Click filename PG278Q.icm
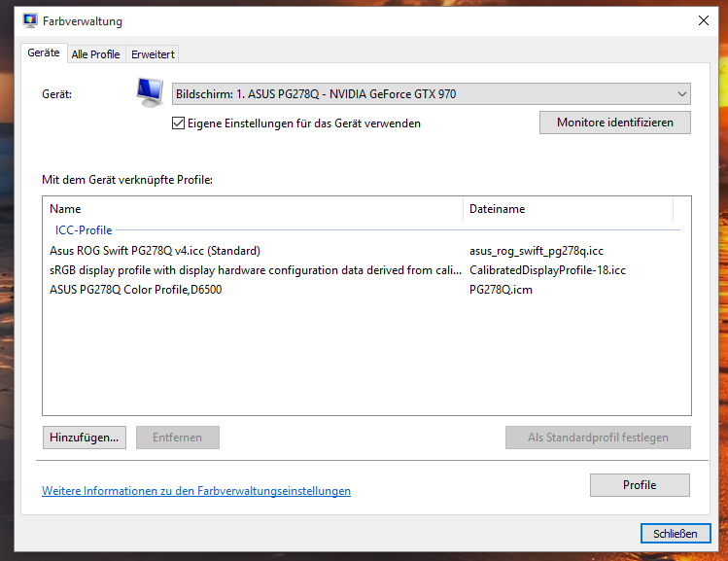Viewport: 728px width, 561px height. coord(501,290)
